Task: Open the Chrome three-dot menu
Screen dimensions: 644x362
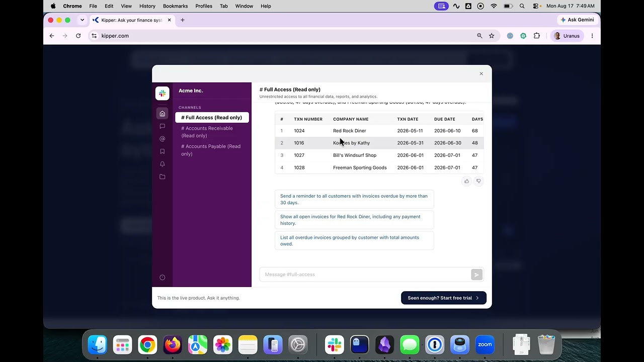Action: pyautogui.click(x=592, y=36)
